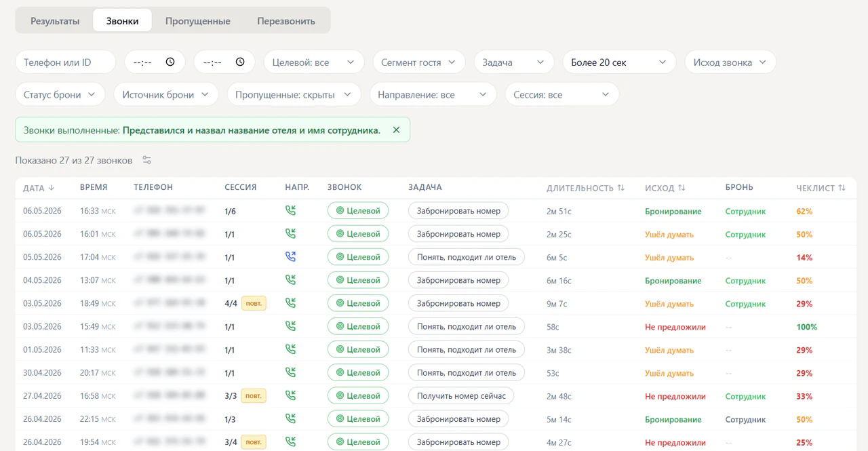Switch to the Результаты tab
Viewport: 868px width, 451px height.
coord(55,20)
